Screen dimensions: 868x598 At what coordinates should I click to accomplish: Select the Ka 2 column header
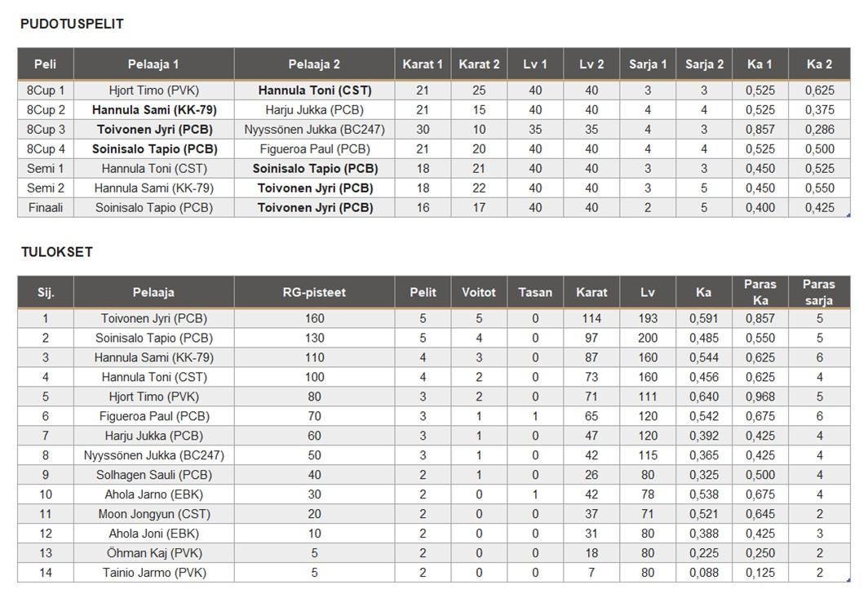click(819, 64)
